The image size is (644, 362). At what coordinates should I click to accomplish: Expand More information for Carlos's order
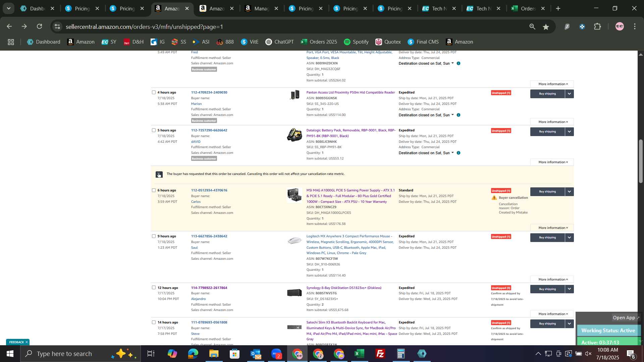point(552,228)
